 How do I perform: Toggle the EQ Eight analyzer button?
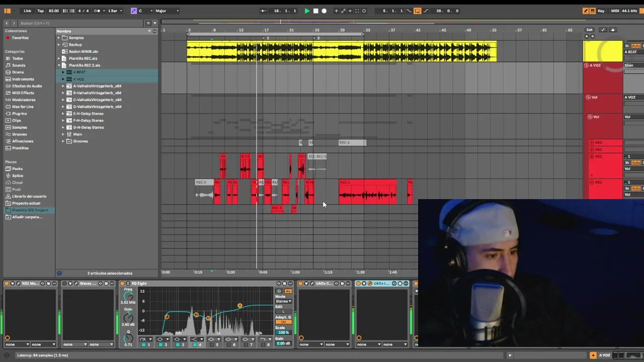click(x=288, y=291)
